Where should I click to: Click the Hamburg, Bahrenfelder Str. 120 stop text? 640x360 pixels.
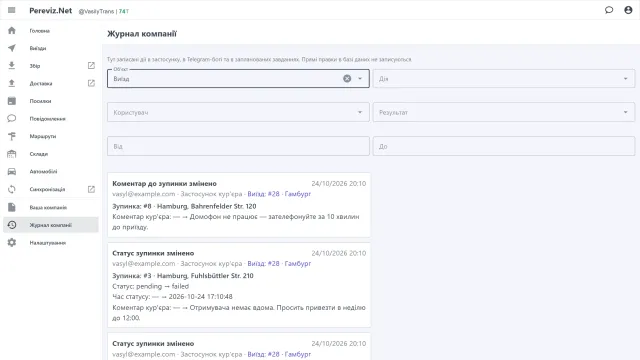tap(207, 206)
